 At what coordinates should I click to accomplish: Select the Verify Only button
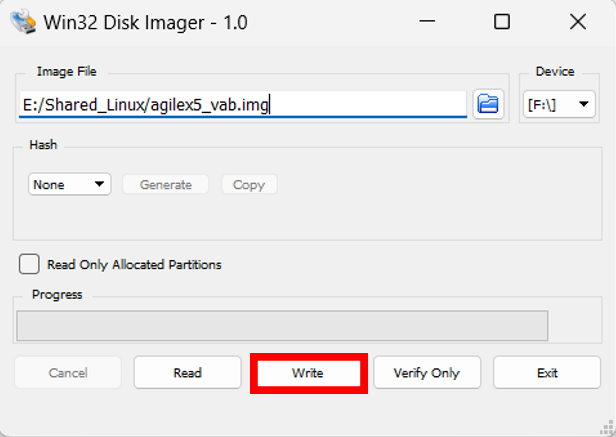[x=427, y=373]
